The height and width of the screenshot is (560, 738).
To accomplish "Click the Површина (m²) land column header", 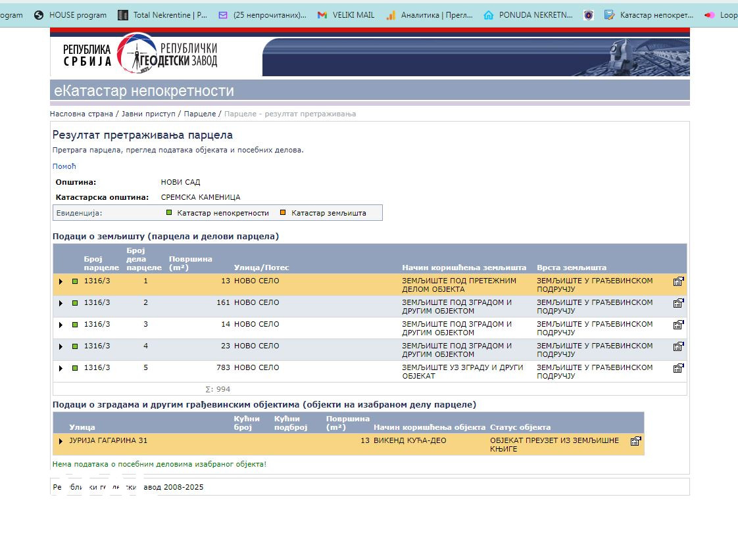I will [x=190, y=264].
